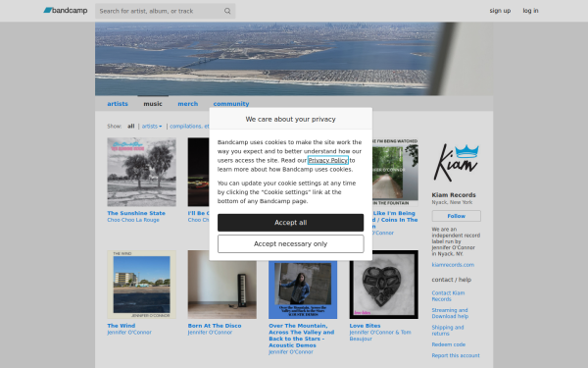Click the Kiam Records crown logo

point(456,162)
